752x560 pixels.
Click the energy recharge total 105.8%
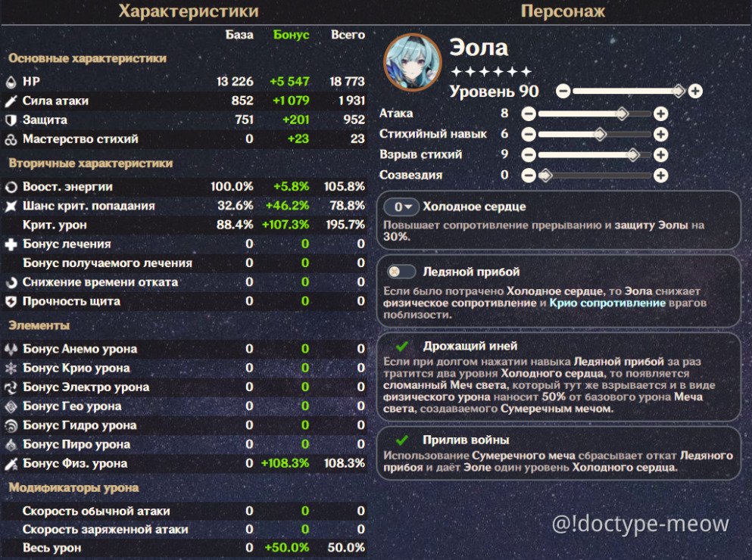[x=345, y=187]
